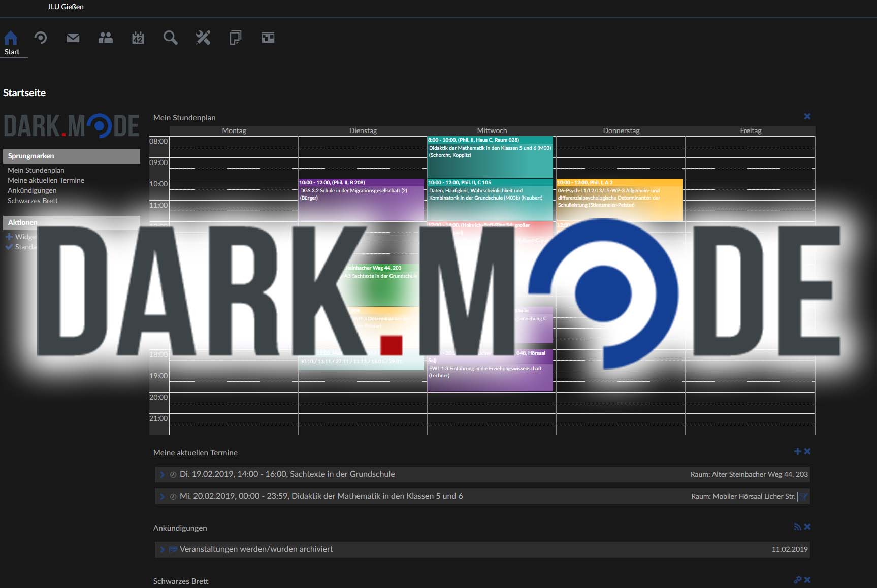This screenshot has width=877, height=588.
Task: Click the news icon beside Veranstaltungen werden/wurden archiviert
Action: [x=173, y=549]
